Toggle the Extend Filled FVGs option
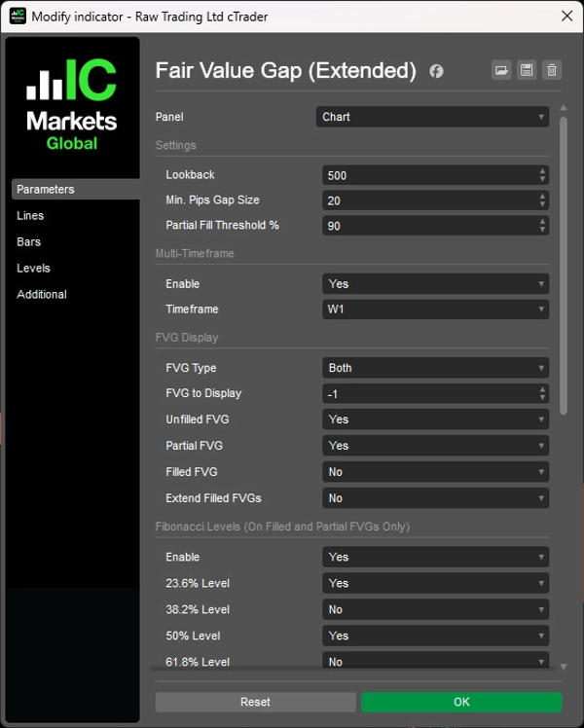Viewport: 584px width, 728px height. (x=435, y=498)
